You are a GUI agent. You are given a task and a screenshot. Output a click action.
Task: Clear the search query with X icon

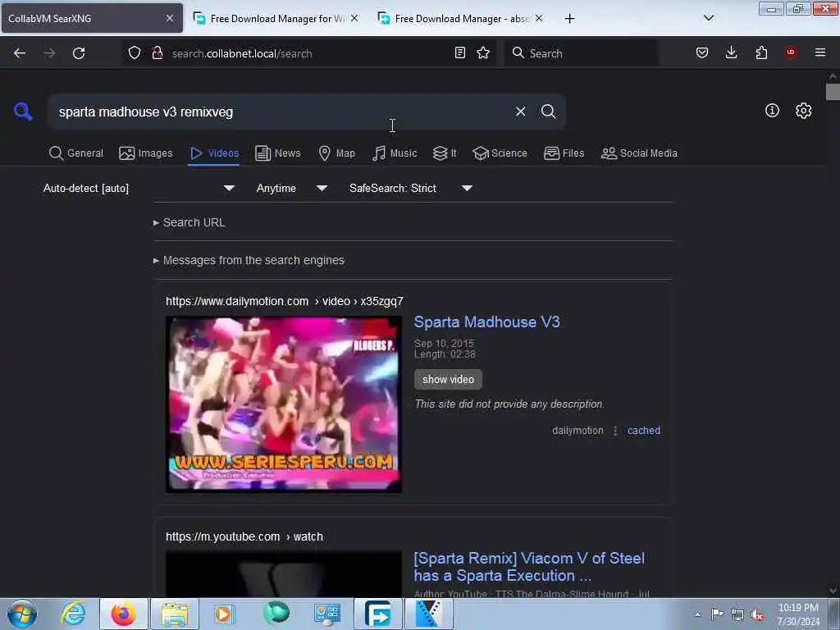coord(520,112)
